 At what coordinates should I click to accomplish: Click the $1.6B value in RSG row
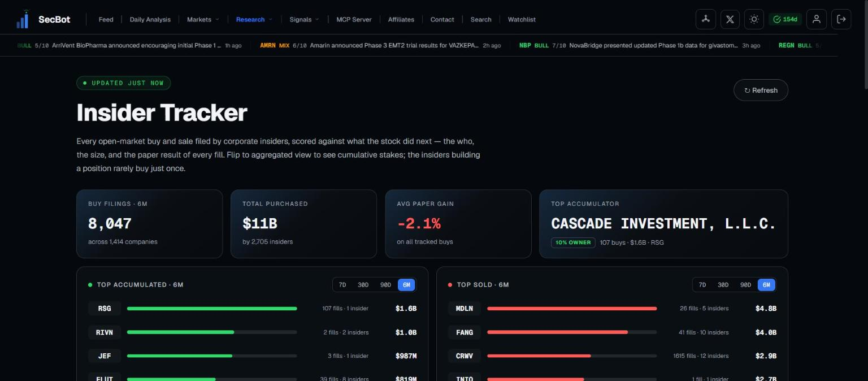(406, 309)
